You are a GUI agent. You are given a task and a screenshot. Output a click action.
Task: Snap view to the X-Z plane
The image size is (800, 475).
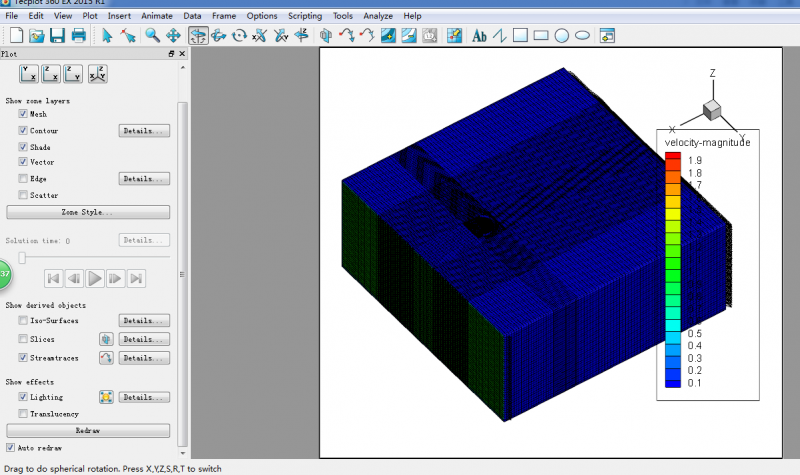[51, 74]
